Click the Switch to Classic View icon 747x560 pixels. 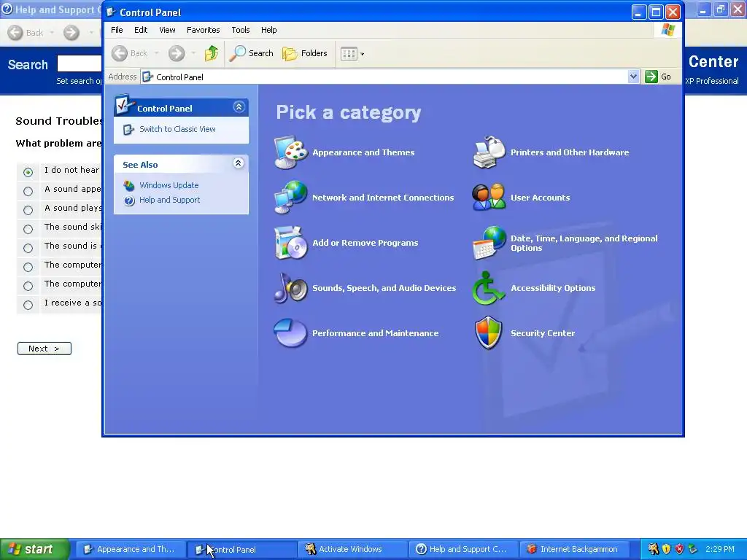(x=128, y=130)
